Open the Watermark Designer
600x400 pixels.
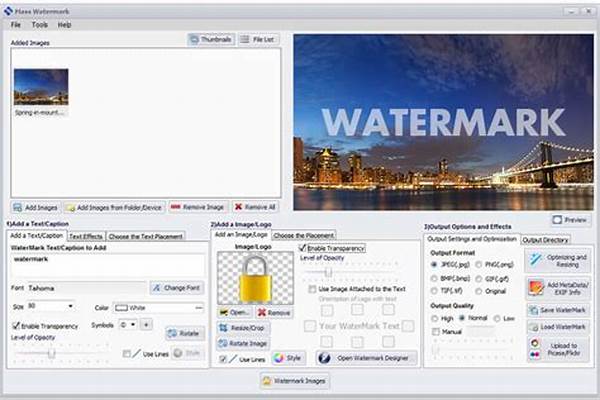coord(366,357)
